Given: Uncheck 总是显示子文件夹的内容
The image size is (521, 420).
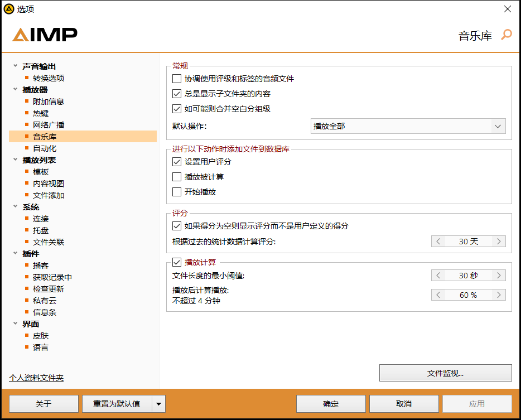Looking at the screenshot, I should tap(177, 94).
